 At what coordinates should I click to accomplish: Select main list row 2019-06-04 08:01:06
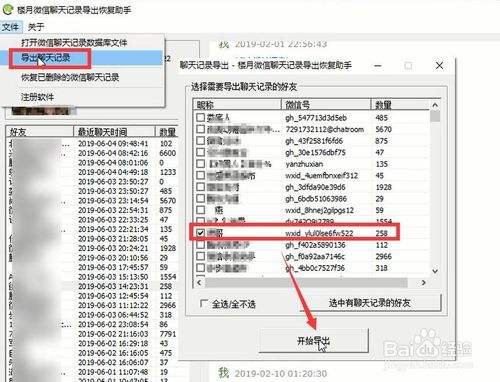(93, 163)
